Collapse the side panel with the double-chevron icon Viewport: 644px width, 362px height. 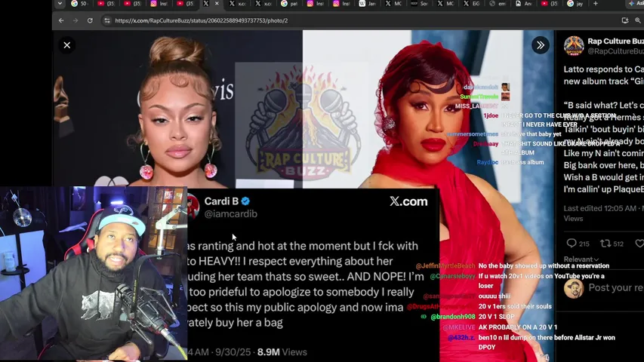540,45
